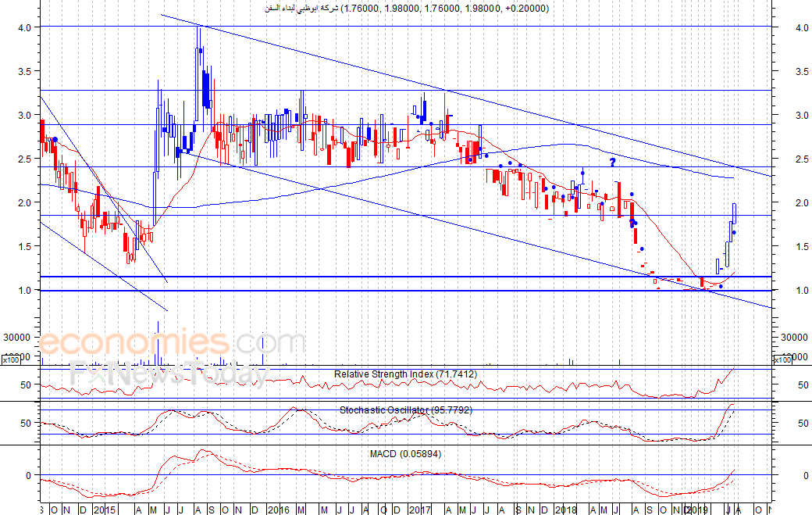The width and height of the screenshot is (812, 515).
Task: Click the 3.0 label on right price axis
Action: click(x=802, y=116)
